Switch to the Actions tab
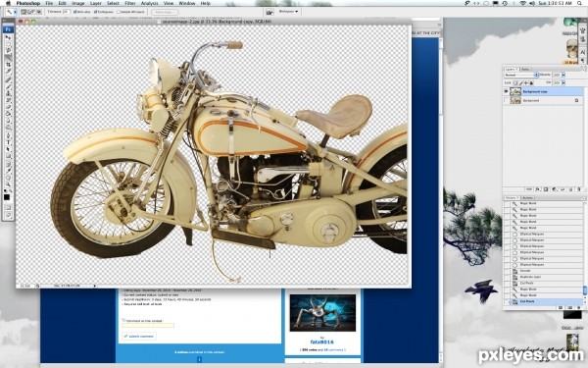This screenshot has width=588, height=368. [528, 197]
